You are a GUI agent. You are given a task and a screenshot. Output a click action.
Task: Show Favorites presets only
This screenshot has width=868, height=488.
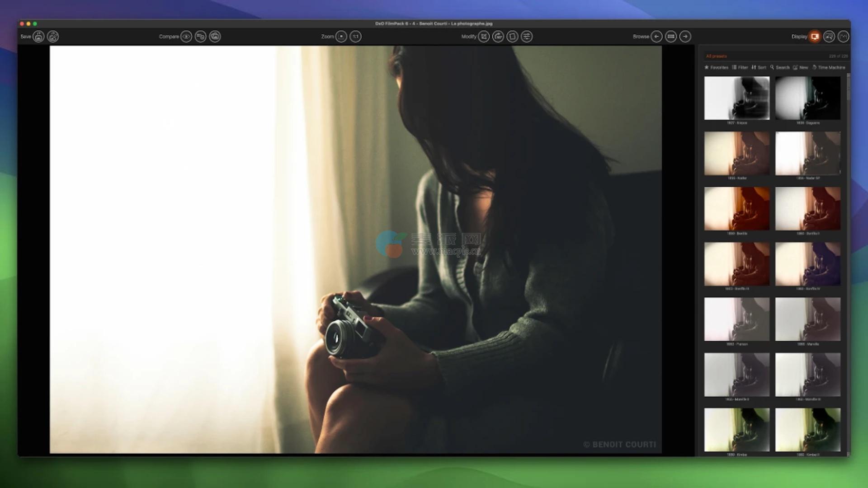[717, 67]
